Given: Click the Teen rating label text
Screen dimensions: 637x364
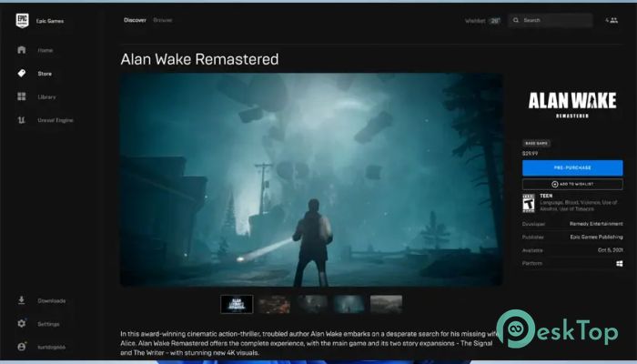Looking at the screenshot, I should pos(546,196).
